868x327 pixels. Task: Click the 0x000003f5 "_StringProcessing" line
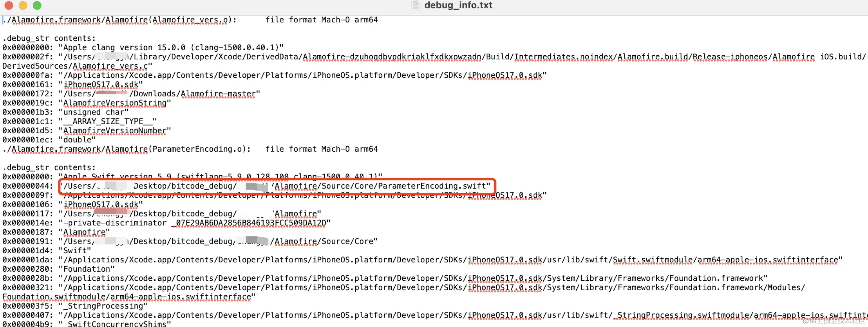click(x=75, y=306)
